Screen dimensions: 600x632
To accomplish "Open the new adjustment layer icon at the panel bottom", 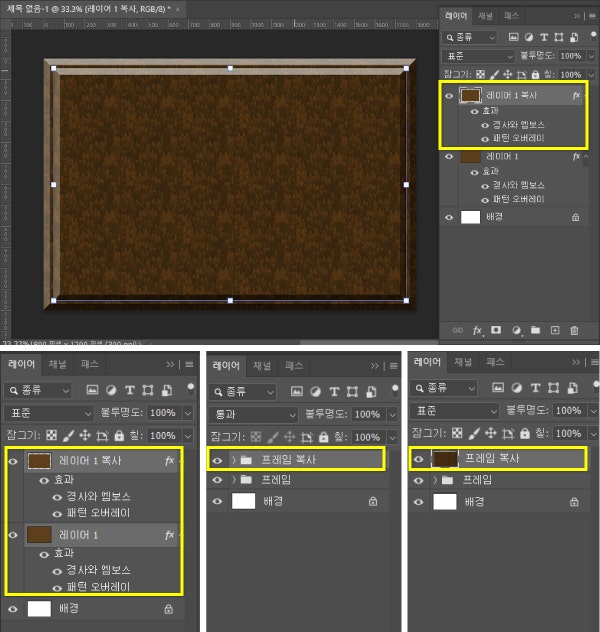I will 516,331.
